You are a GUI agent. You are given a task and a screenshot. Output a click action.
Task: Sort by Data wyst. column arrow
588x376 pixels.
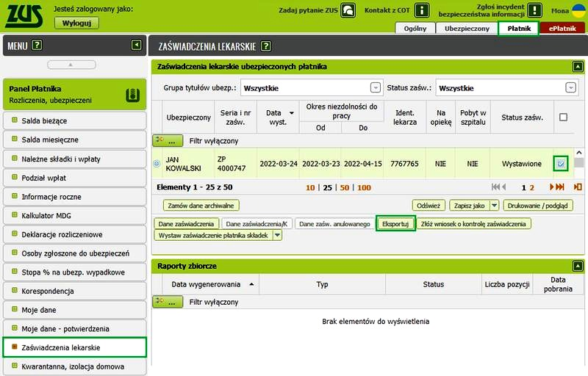(291, 112)
